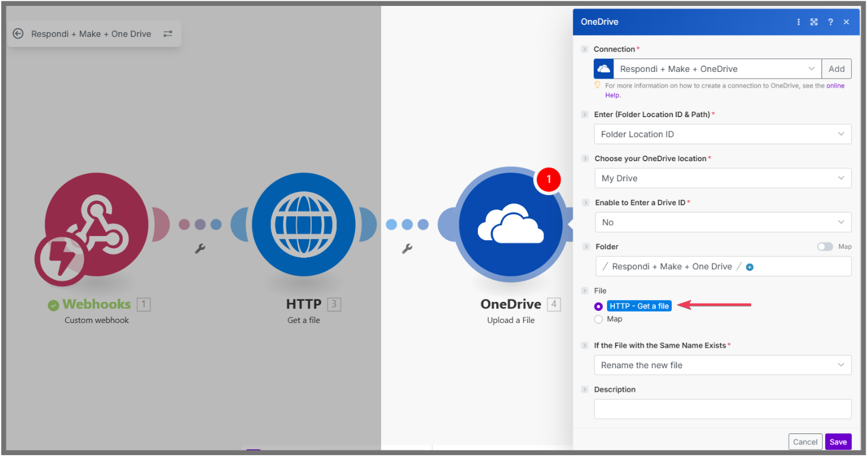Open Folder Location ID dropdown
This screenshot has width=868, height=457.
723,134
